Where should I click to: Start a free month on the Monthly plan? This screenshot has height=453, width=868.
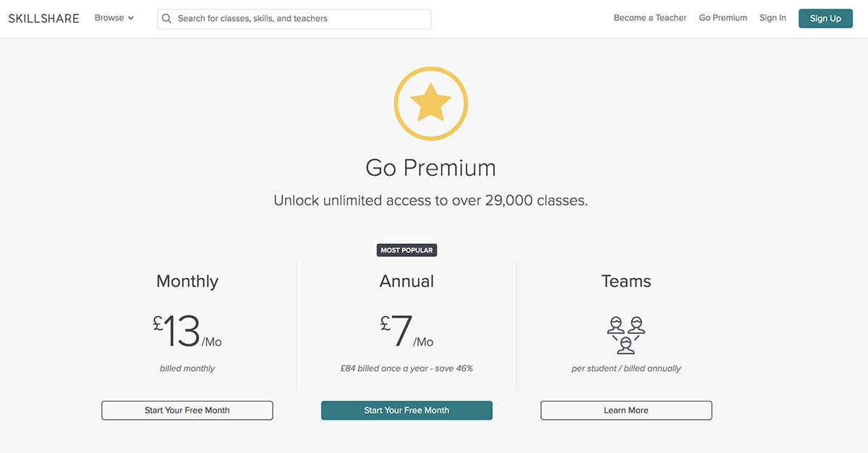[x=187, y=410]
